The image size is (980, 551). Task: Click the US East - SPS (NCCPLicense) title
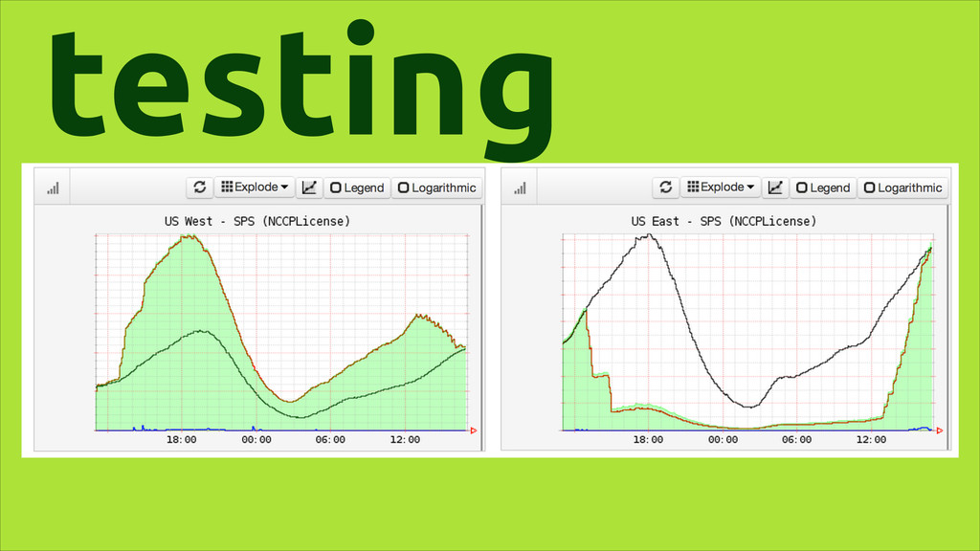click(x=724, y=221)
